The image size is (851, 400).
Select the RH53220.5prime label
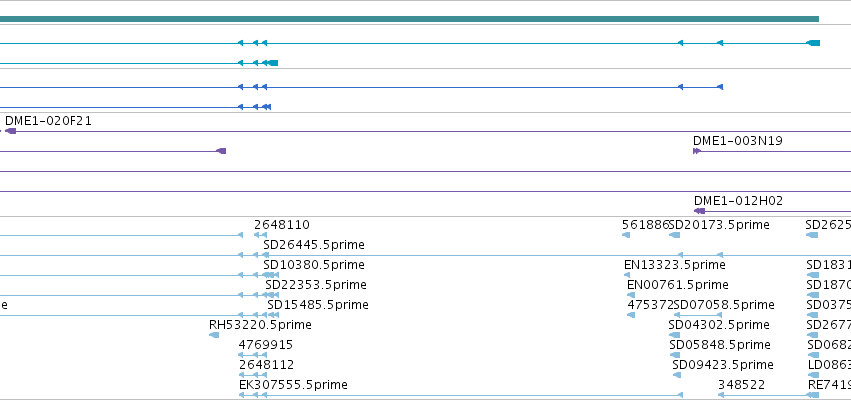pyautogui.click(x=260, y=325)
